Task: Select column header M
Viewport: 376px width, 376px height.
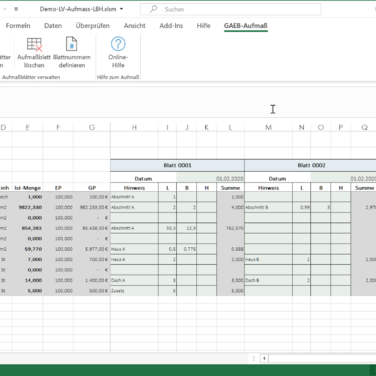Action: pos(268,127)
